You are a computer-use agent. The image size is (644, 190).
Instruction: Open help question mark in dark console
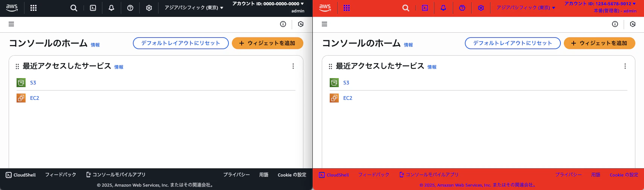click(x=130, y=8)
